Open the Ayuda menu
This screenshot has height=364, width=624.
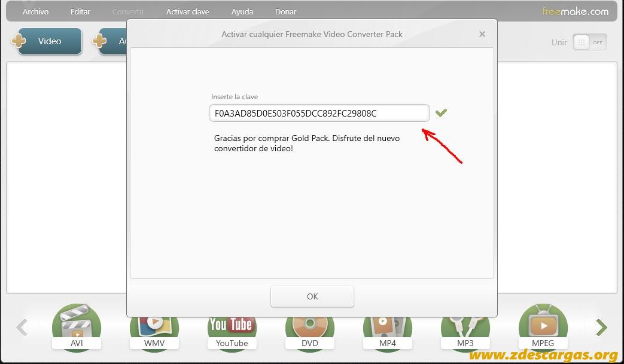[x=242, y=12]
